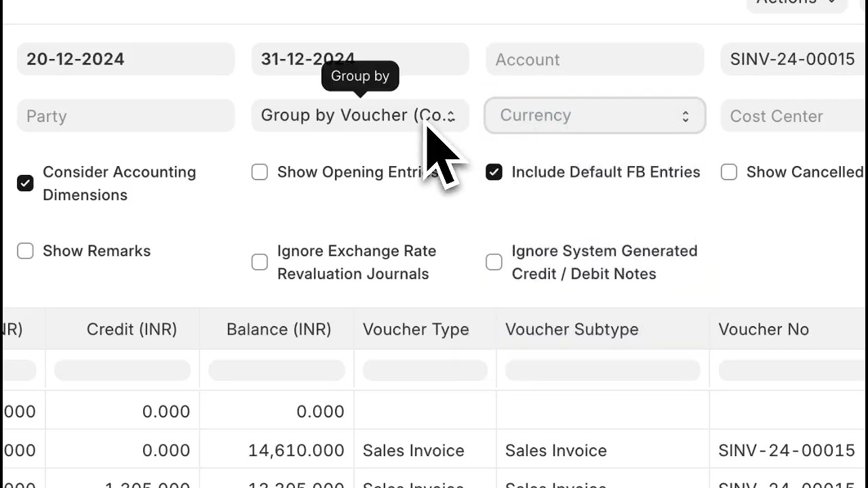Tick the Show Remarks checkbox
The width and height of the screenshot is (868, 488).
pos(25,251)
